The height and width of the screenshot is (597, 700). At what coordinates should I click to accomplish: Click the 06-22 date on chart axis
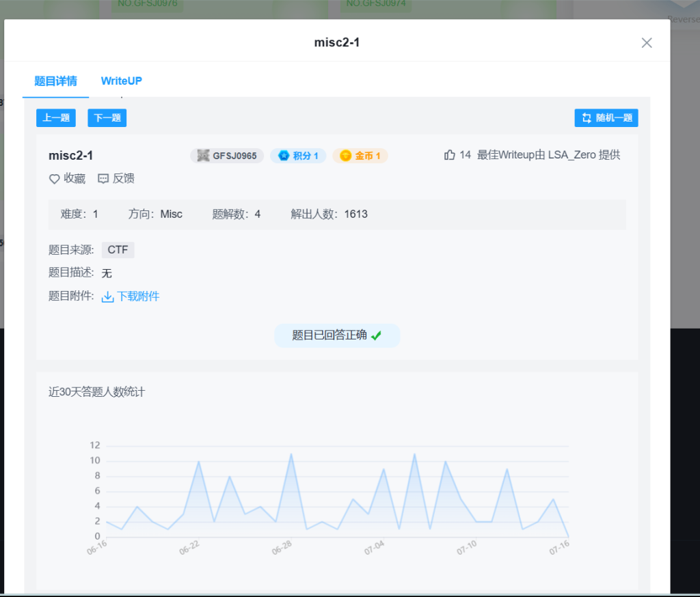tap(189, 548)
